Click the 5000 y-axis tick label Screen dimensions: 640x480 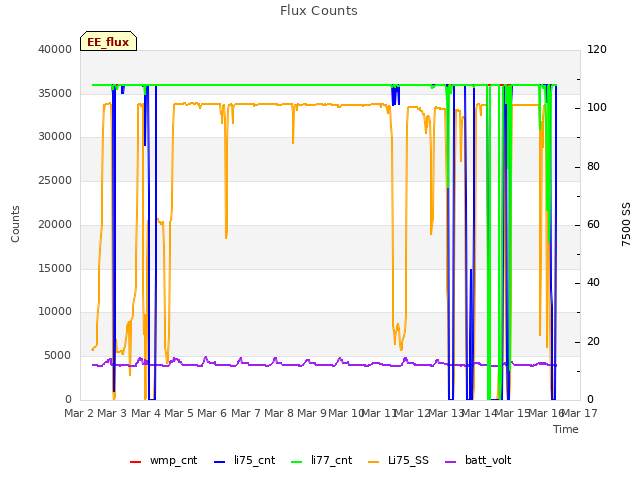(x=58, y=356)
